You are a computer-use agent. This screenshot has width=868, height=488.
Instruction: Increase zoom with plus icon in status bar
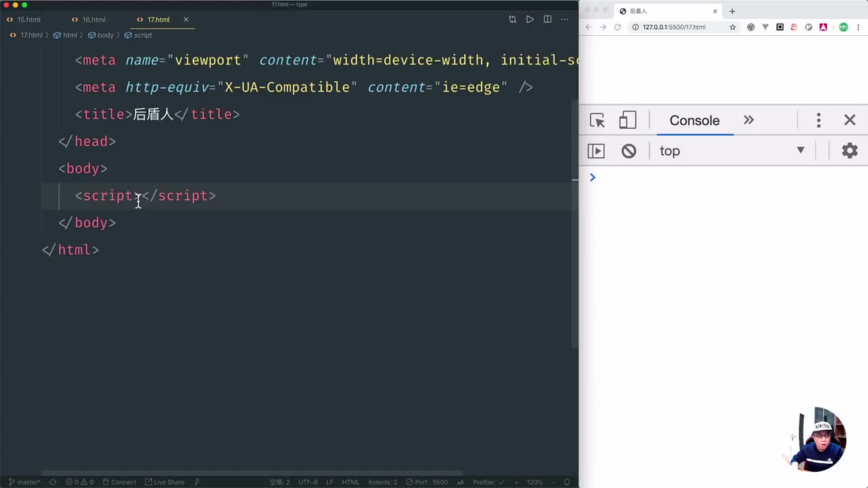click(517, 483)
